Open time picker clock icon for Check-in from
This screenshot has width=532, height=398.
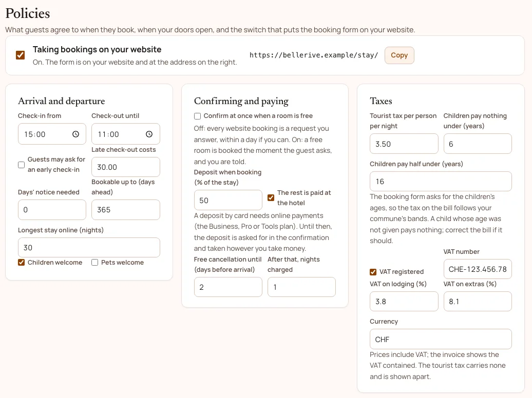click(x=75, y=134)
